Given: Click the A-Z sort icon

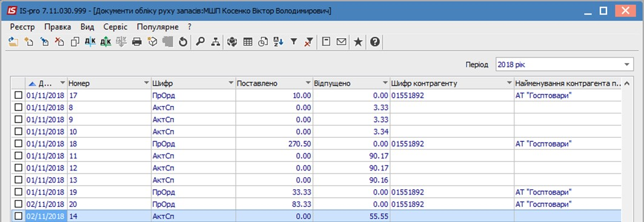Looking at the screenshot, I should tap(279, 41).
